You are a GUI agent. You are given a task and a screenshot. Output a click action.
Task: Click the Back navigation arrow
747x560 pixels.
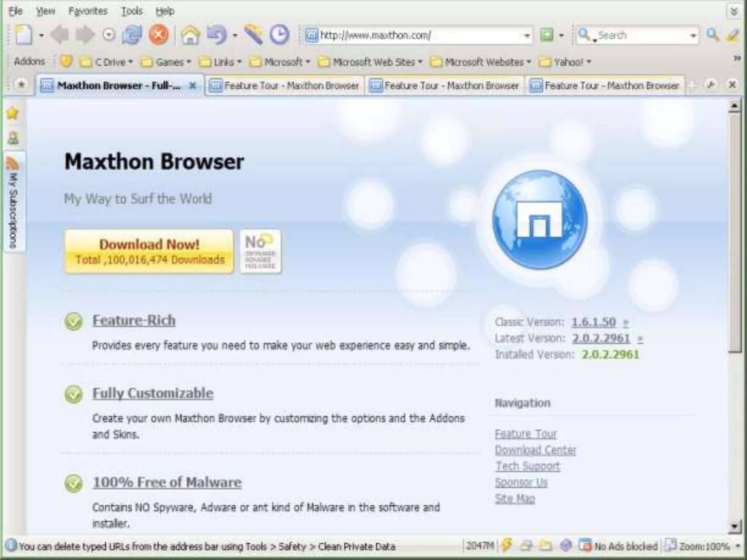tap(60, 35)
